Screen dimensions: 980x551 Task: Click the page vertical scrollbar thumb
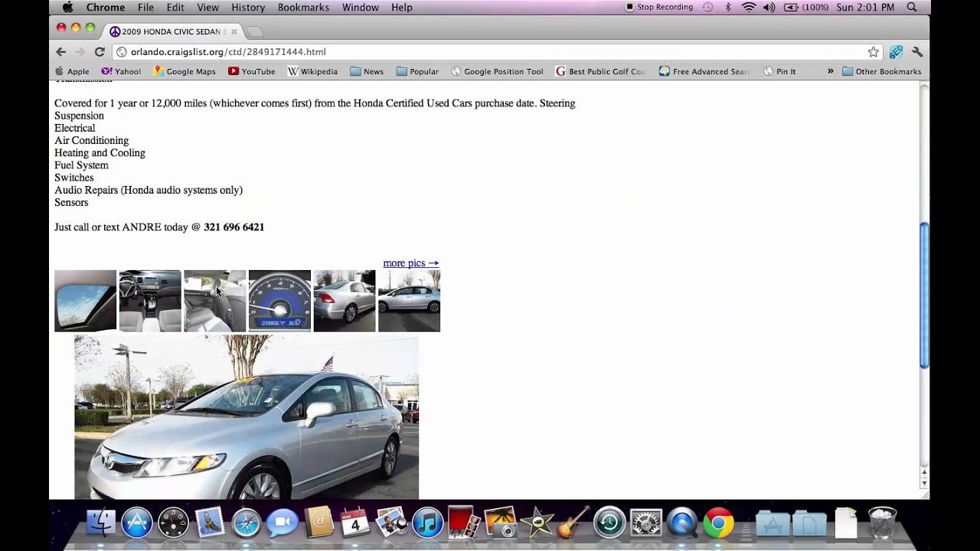(924, 295)
